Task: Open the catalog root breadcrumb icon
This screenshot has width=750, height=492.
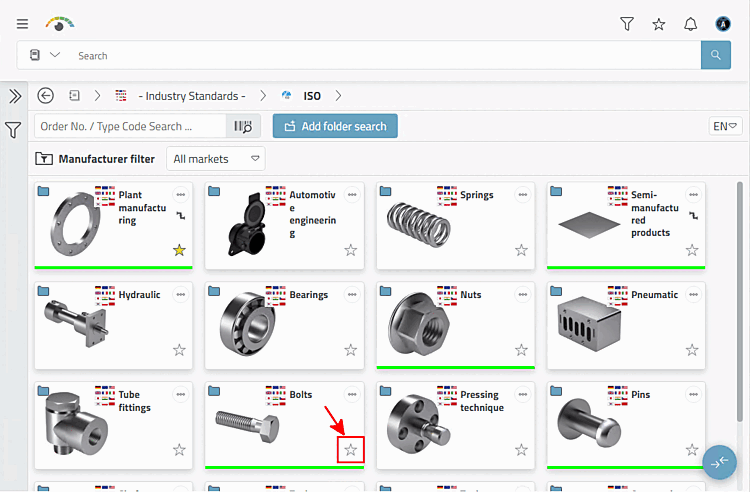Action: pos(74,96)
